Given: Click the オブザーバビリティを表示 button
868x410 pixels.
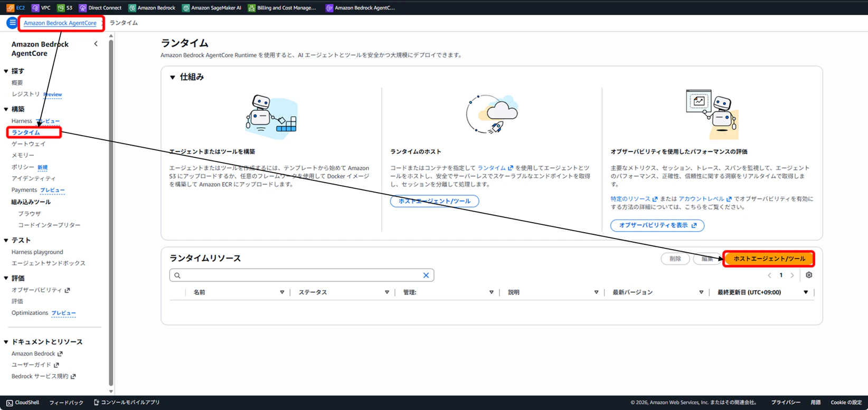Looking at the screenshot, I should click(x=657, y=225).
